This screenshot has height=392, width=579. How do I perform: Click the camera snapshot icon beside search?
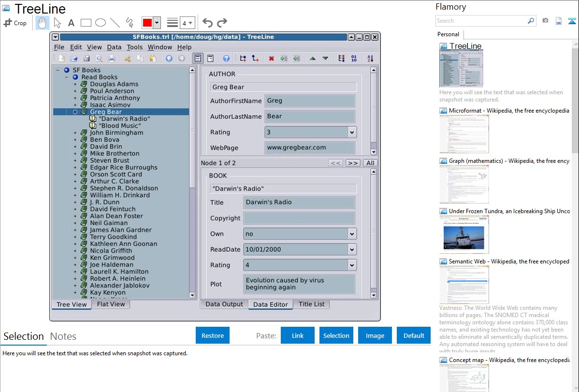tap(545, 21)
